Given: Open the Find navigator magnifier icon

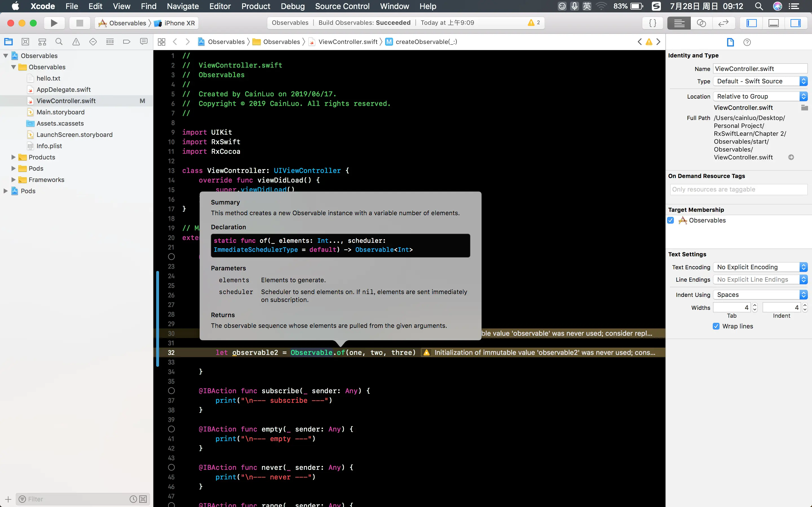Looking at the screenshot, I should [x=59, y=42].
